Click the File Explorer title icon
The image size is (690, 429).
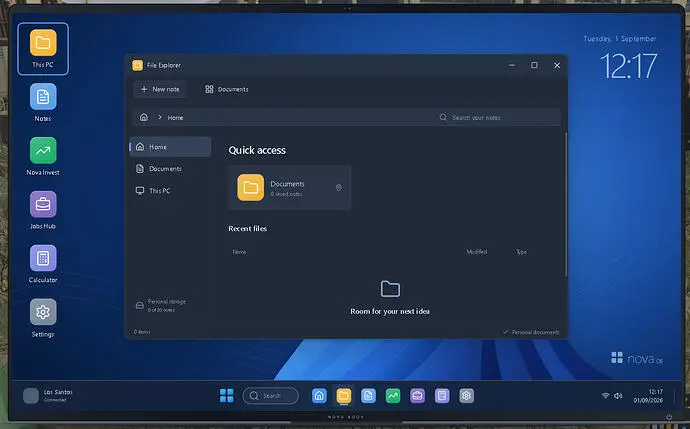click(137, 65)
